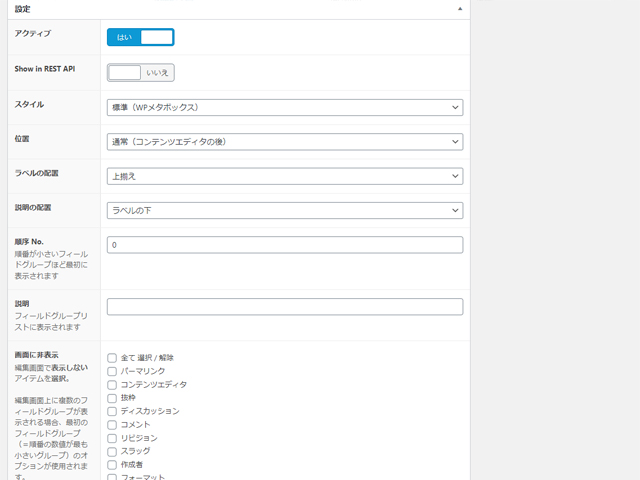The height and width of the screenshot is (480, 640).
Task: Collapse the 設定 panel with arrow icon
Action: [460, 9]
